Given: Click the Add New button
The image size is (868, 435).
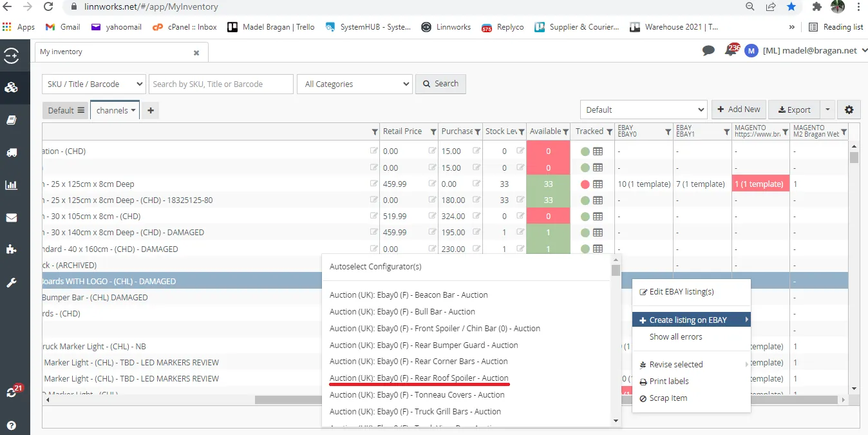Looking at the screenshot, I should point(739,110).
